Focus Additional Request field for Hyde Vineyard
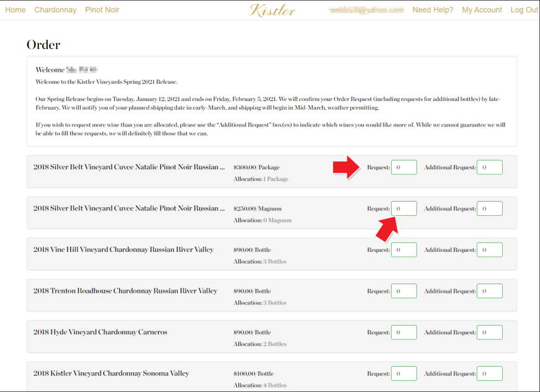Viewport: 540px width, 392px height. point(489,332)
